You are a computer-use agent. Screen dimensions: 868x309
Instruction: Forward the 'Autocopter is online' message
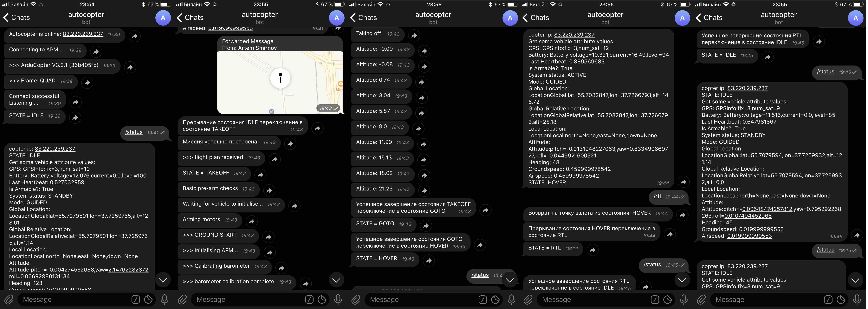135,36
